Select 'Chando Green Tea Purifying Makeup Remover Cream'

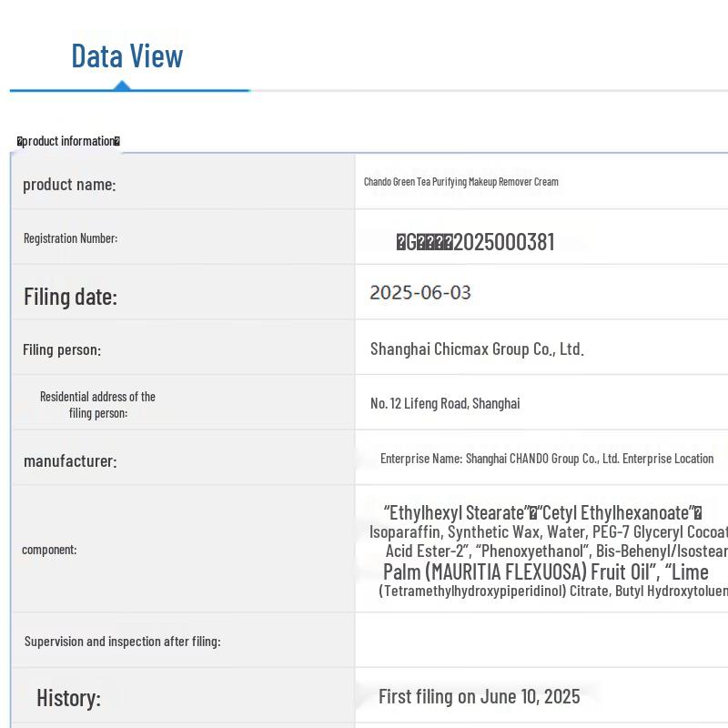461,181
